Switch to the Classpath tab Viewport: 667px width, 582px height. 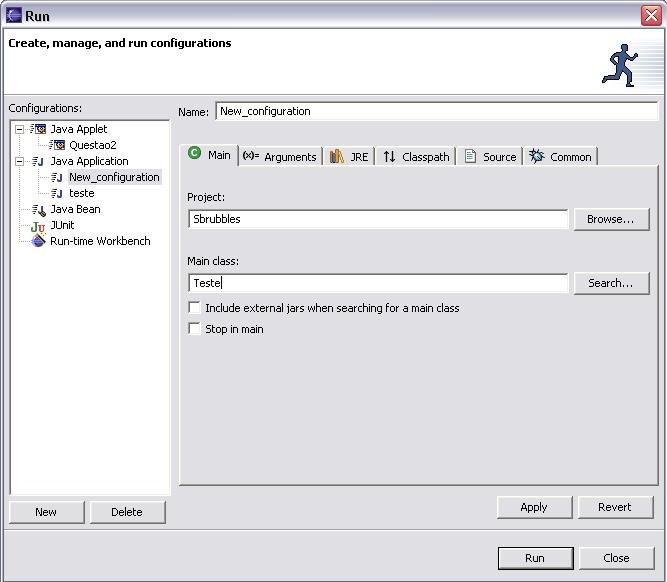pos(416,157)
